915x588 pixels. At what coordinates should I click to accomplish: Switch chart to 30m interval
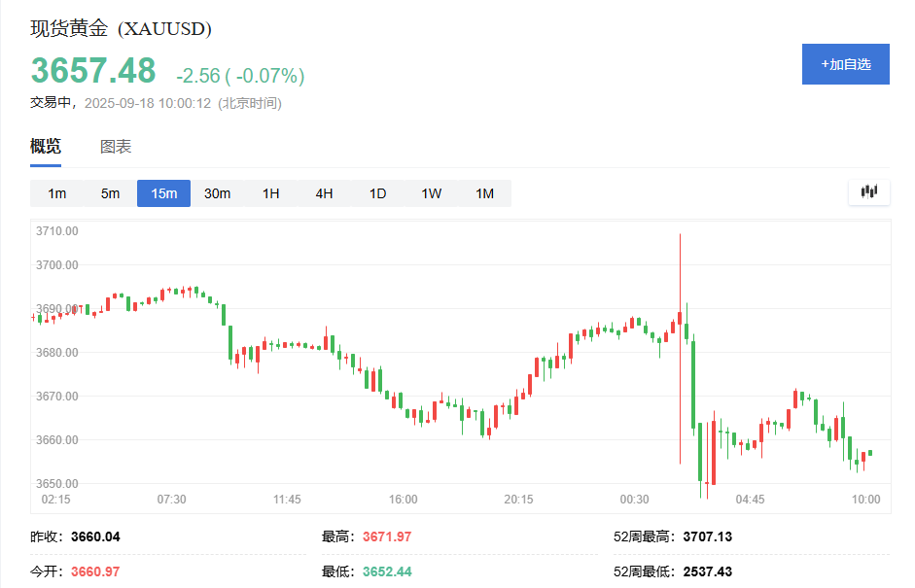click(x=217, y=193)
